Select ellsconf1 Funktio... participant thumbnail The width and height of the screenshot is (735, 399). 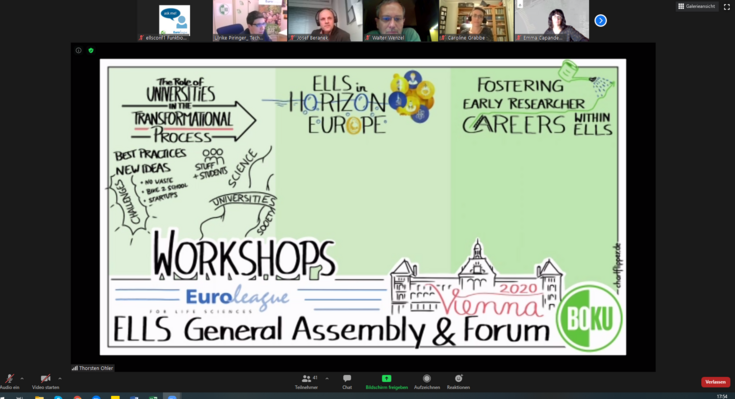pos(174,21)
